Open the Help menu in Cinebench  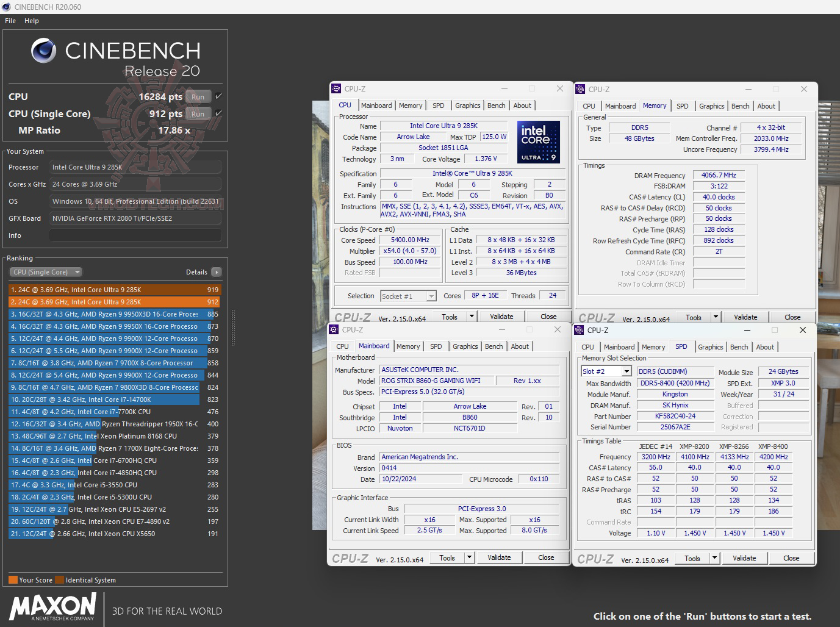tap(32, 21)
